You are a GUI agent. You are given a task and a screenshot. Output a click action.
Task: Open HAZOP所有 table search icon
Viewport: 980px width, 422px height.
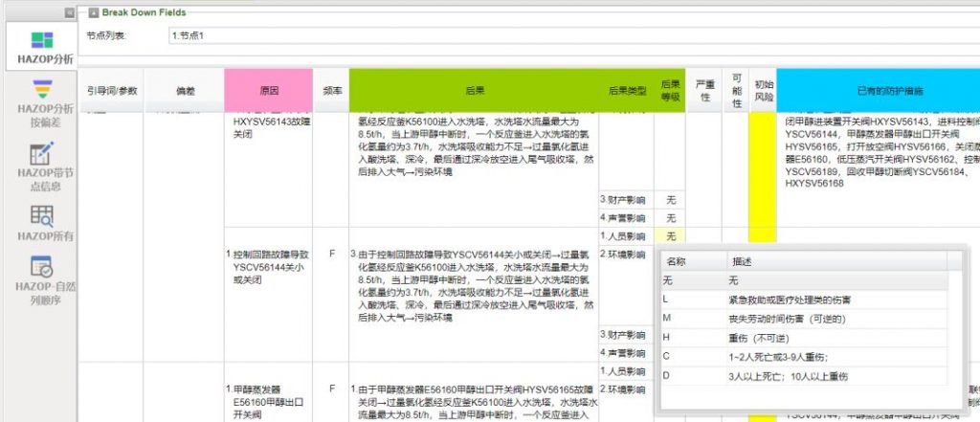click(x=41, y=215)
